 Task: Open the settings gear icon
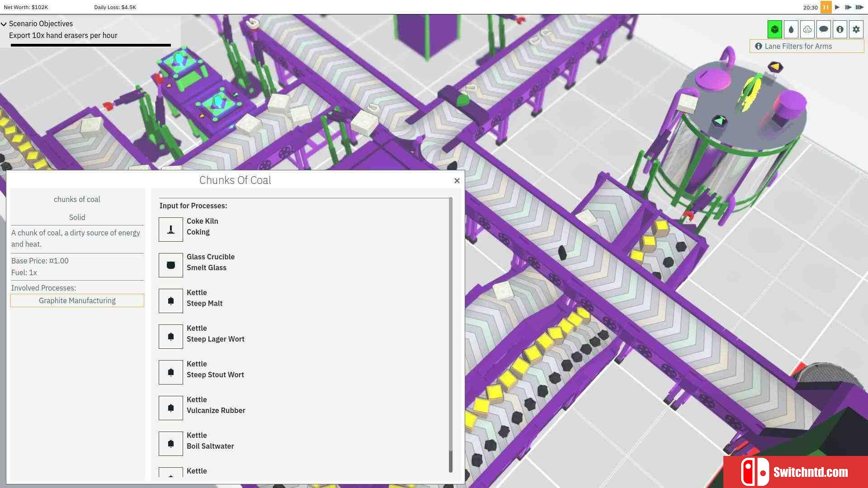tap(856, 29)
